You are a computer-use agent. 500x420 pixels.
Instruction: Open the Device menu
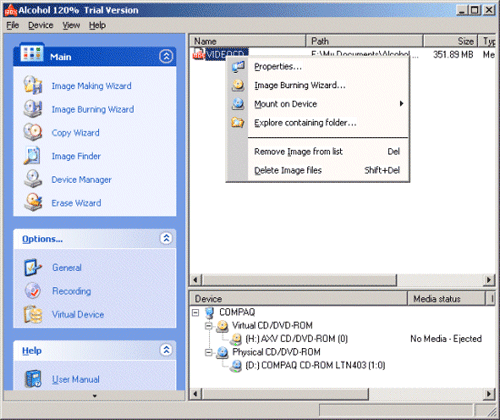41,25
